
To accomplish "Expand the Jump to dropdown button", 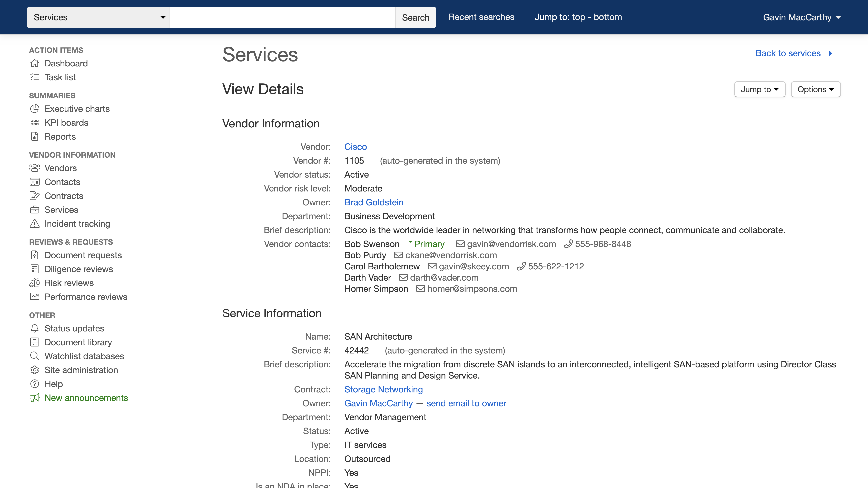I will coord(759,89).
